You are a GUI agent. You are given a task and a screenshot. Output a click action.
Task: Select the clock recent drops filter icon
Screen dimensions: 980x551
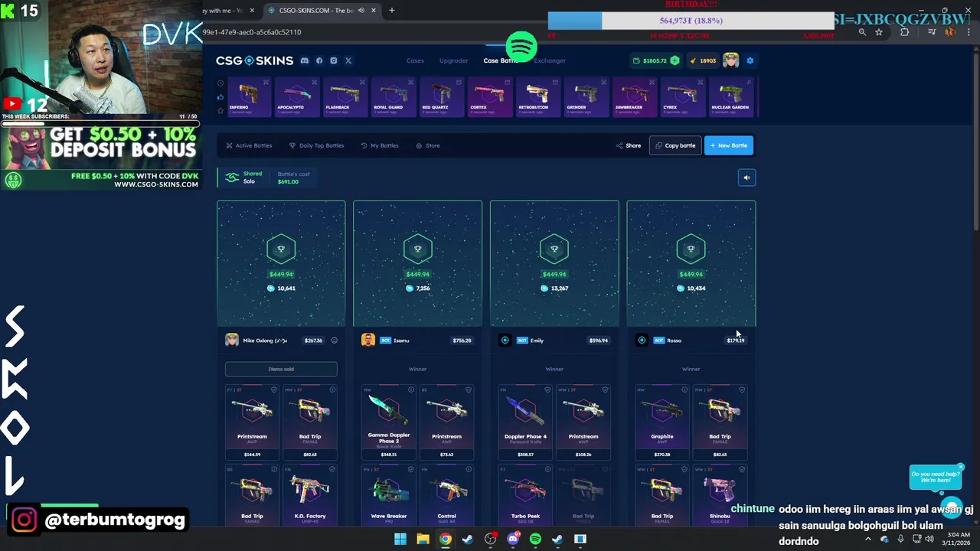click(220, 83)
